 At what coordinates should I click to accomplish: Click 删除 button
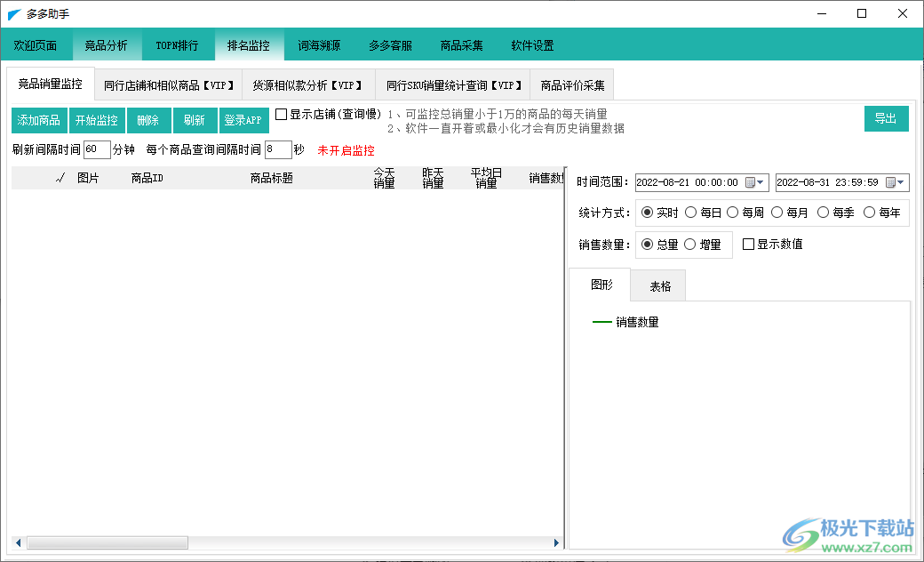click(x=148, y=120)
